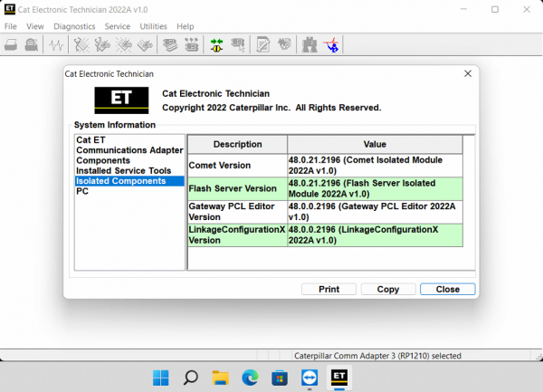Click the binoculars ECM summary icon
This screenshot has width=543, height=392.
point(310,44)
